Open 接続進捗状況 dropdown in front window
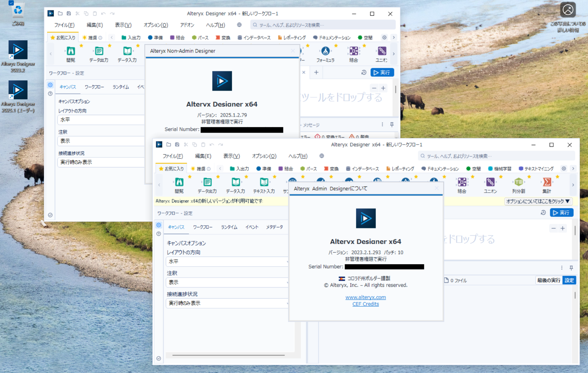The height and width of the screenshot is (373, 588). point(227,304)
